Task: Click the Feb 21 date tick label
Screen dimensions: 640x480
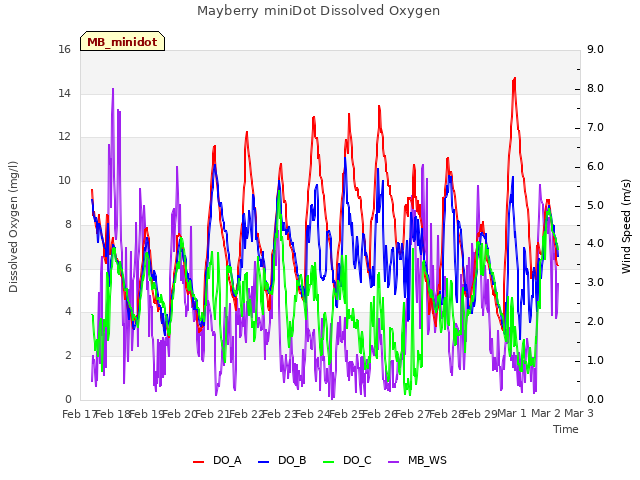Action: [212, 414]
